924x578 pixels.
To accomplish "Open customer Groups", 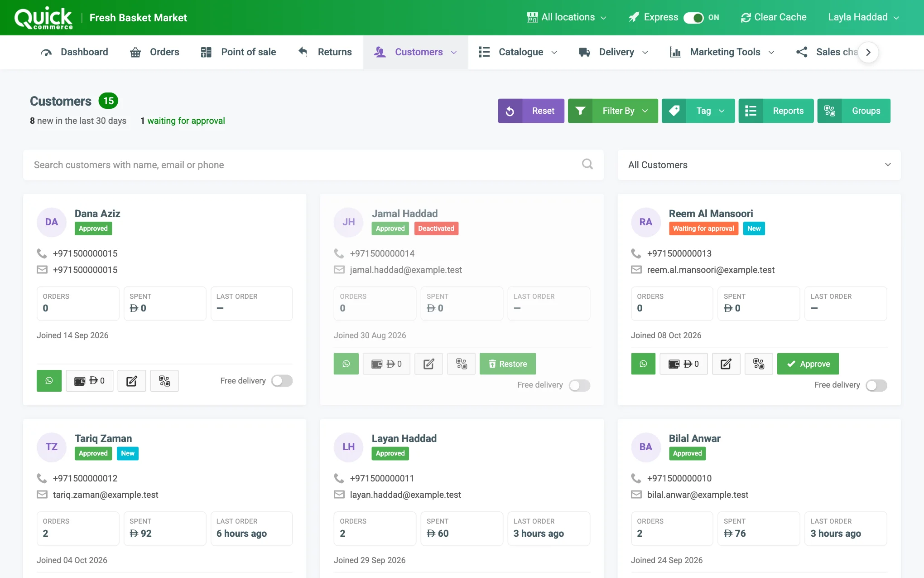I will click(854, 111).
